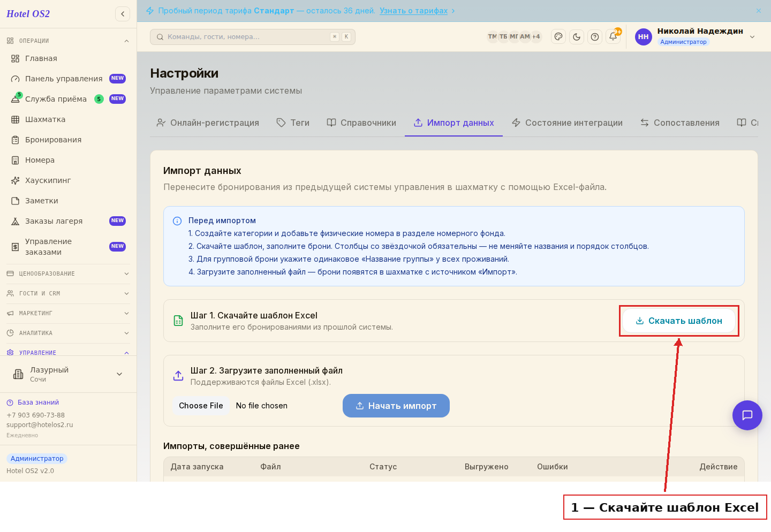
Task: Collapse the ОПЕРАЦИИ sidebar group
Action: (x=68, y=41)
